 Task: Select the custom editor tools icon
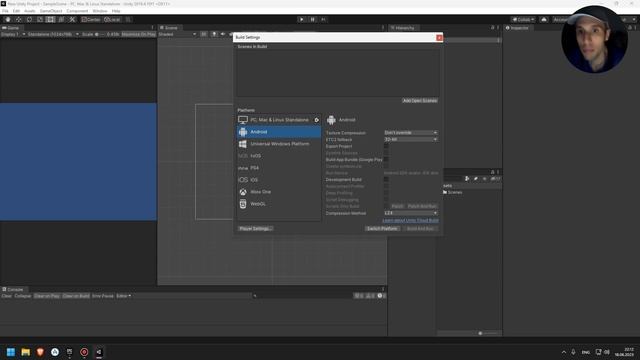pyautogui.click(x=72, y=20)
